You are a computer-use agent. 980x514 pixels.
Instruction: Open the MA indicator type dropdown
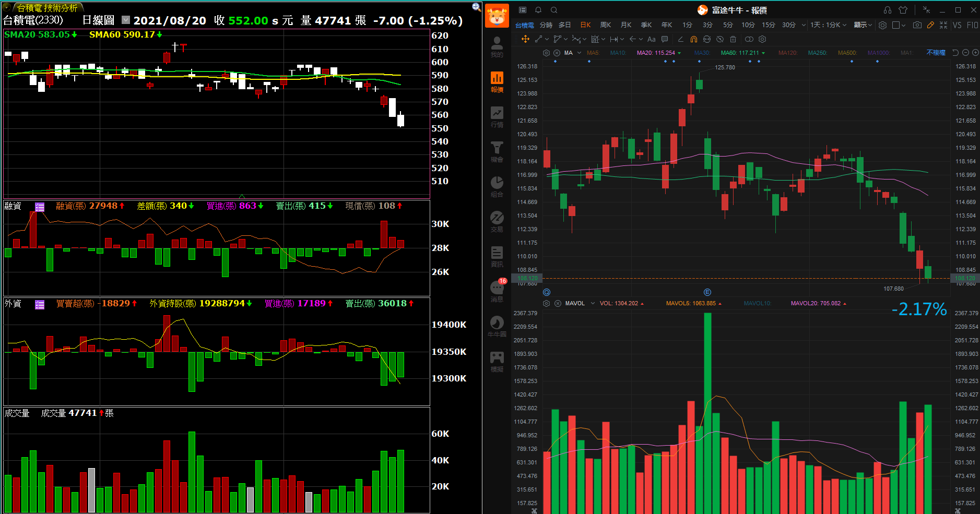[579, 53]
